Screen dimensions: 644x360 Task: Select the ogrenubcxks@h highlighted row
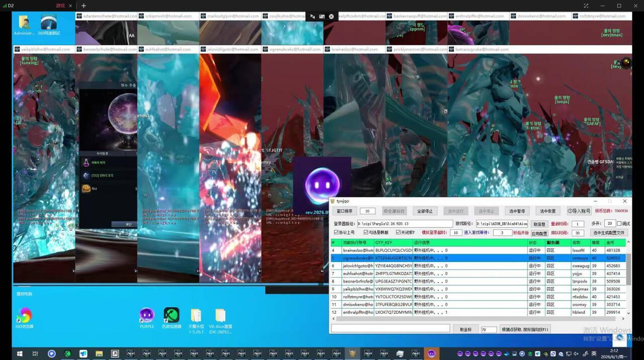coord(478,258)
